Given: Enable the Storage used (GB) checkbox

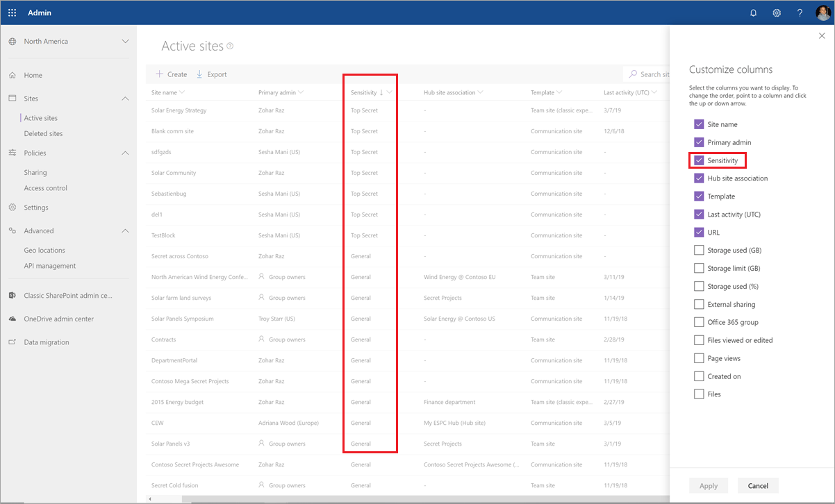Looking at the screenshot, I should click(699, 250).
